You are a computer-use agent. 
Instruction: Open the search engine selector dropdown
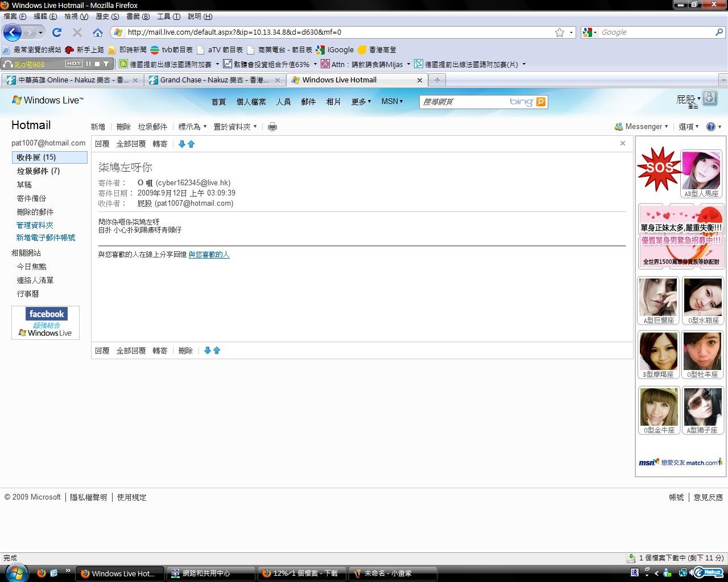[x=590, y=32]
